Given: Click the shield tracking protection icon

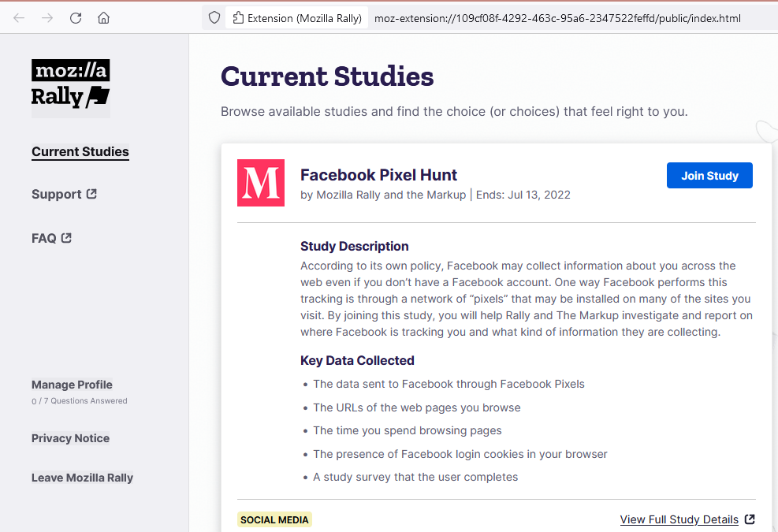Looking at the screenshot, I should click(x=214, y=18).
